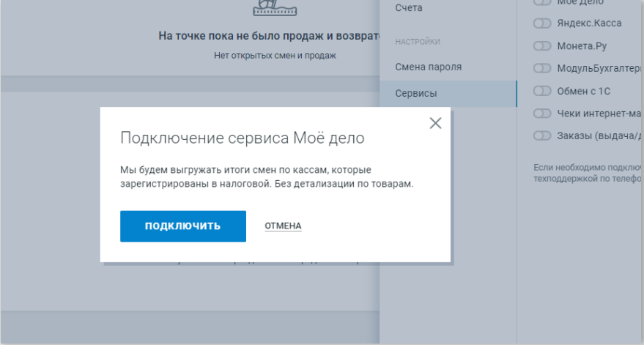Click the heading На точке пока не было продаж
The width and height of the screenshot is (644, 345).
[x=269, y=36]
